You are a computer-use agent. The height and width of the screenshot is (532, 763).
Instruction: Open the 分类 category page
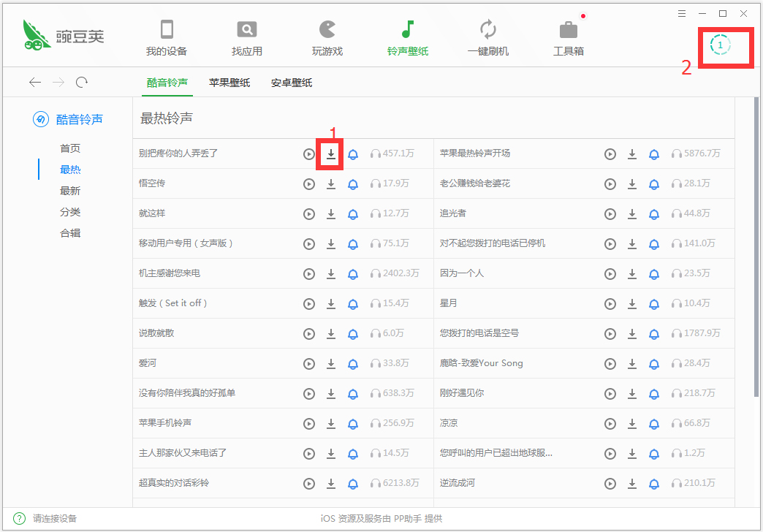click(70, 211)
